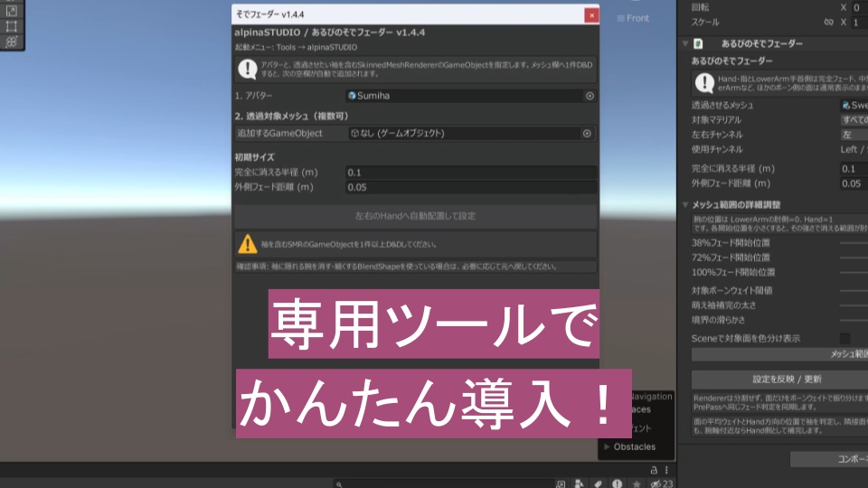Image resolution: width=868 pixels, height=488 pixels.
Task: Toggle hidden packages eye icon showing 23
Action: point(662,484)
